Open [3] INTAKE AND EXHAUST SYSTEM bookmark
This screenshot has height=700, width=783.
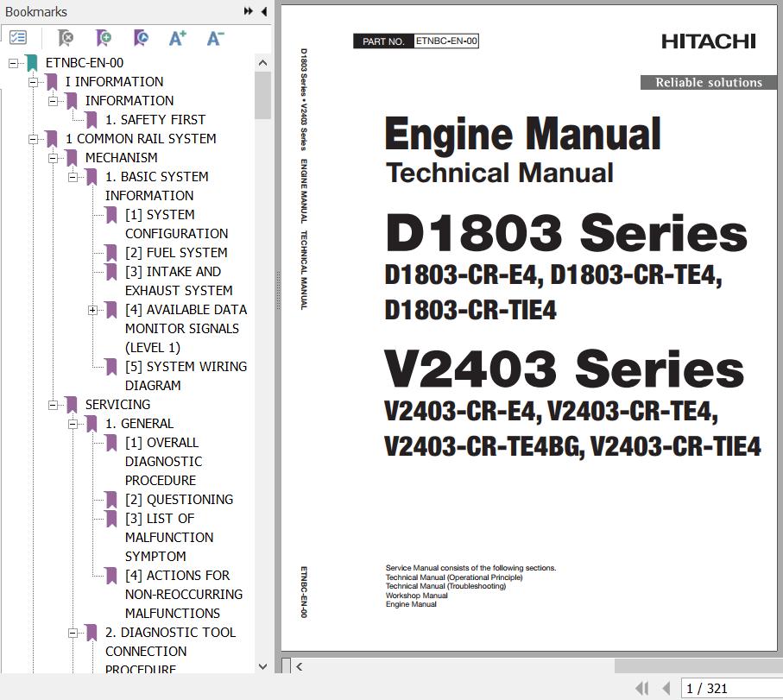pos(179,281)
